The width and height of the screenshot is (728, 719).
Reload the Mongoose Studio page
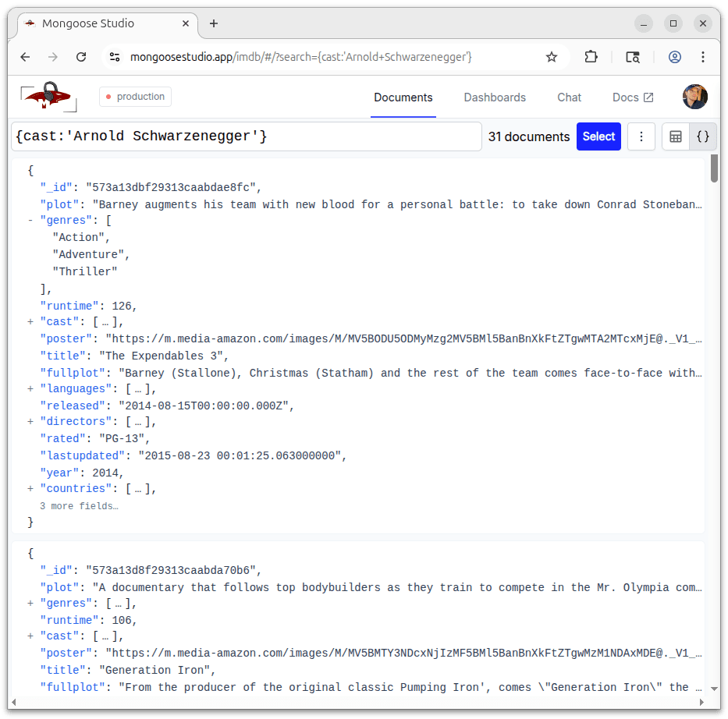[81, 57]
